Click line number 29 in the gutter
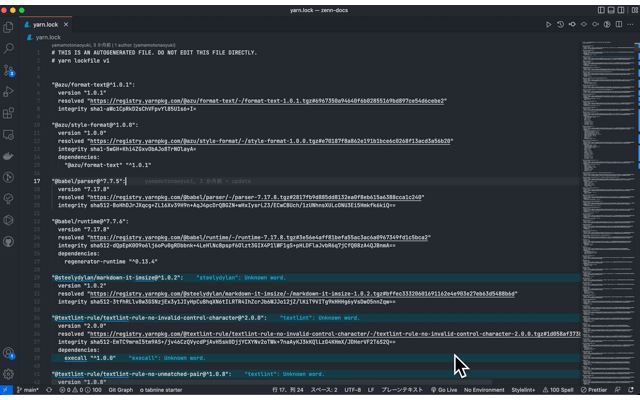Viewport: 640px width, 400px height. pyautogui.click(x=37, y=278)
